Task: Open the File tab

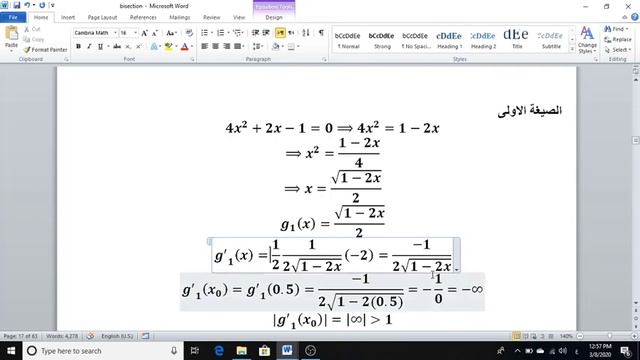Action: pyautogui.click(x=13, y=17)
